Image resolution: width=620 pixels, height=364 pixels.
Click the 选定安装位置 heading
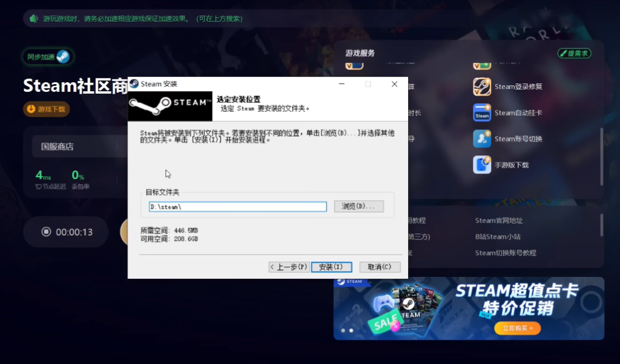click(x=239, y=99)
